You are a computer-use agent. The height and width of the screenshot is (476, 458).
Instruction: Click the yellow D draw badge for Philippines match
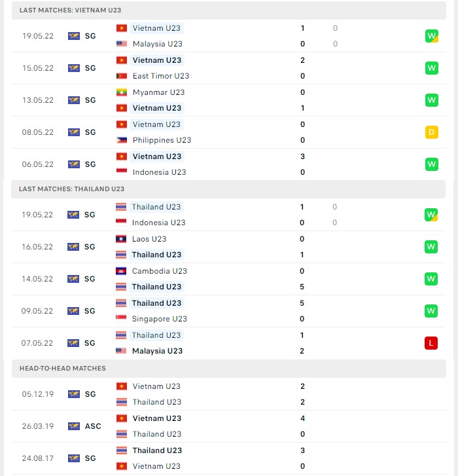pyautogui.click(x=431, y=132)
